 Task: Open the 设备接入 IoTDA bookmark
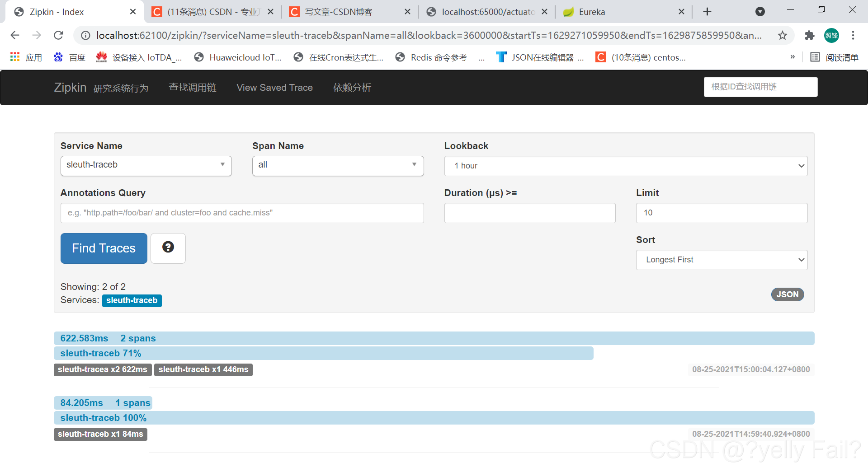139,57
